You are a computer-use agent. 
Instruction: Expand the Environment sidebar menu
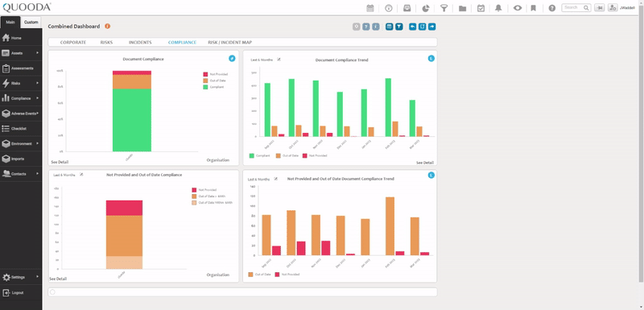(21, 143)
